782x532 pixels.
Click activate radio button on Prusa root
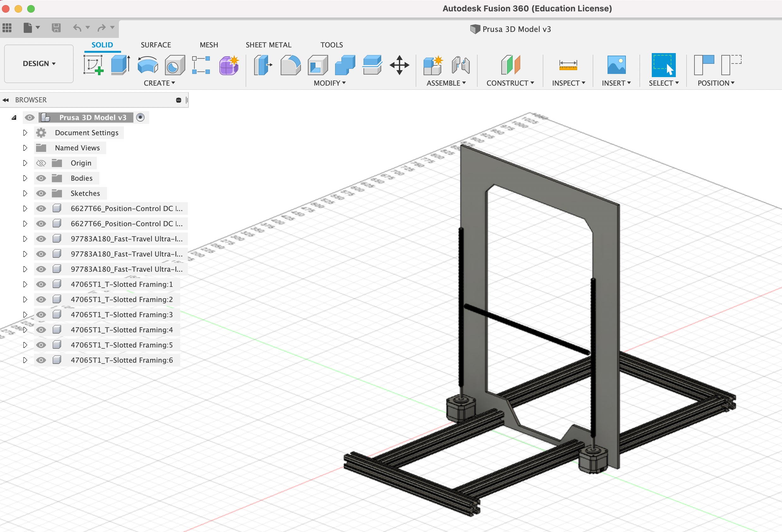point(140,118)
